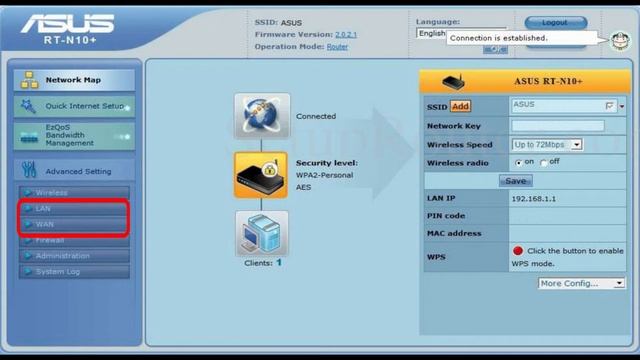This screenshot has height=360, width=640.
Task: Click the router security level icon
Action: [x=261, y=175]
